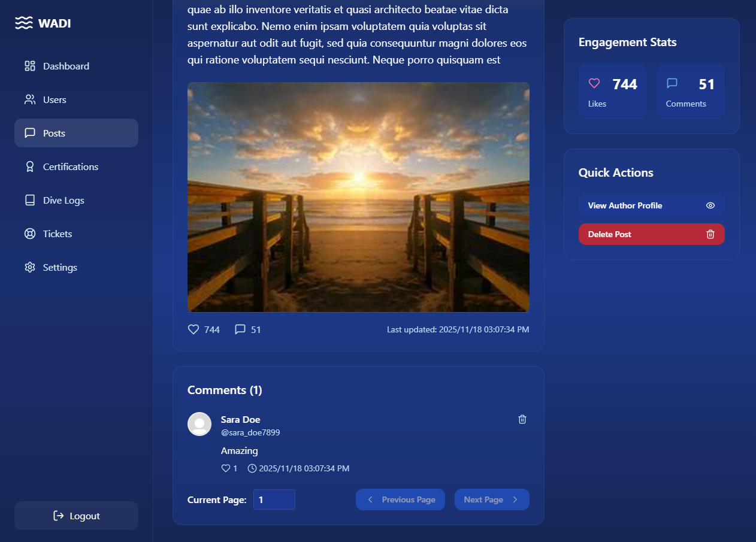Open Tickets from the sidebar
This screenshot has height=542, width=756.
[x=58, y=234]
